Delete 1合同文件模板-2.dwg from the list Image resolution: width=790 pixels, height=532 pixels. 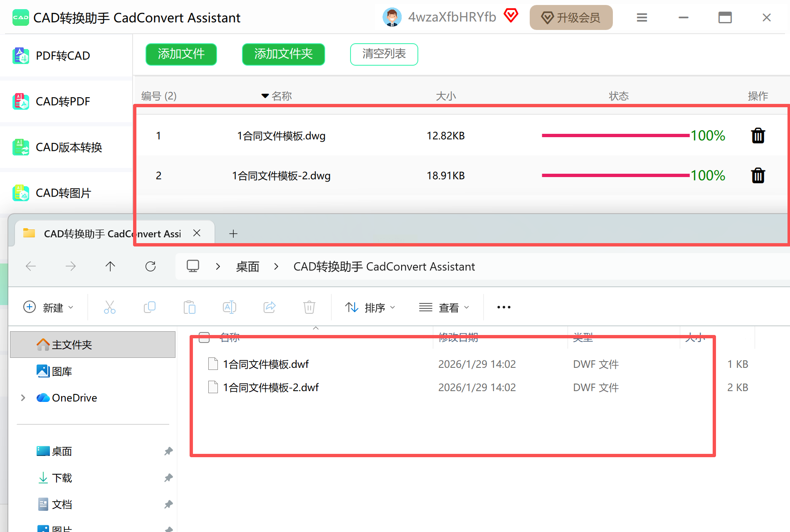(758, 175)
